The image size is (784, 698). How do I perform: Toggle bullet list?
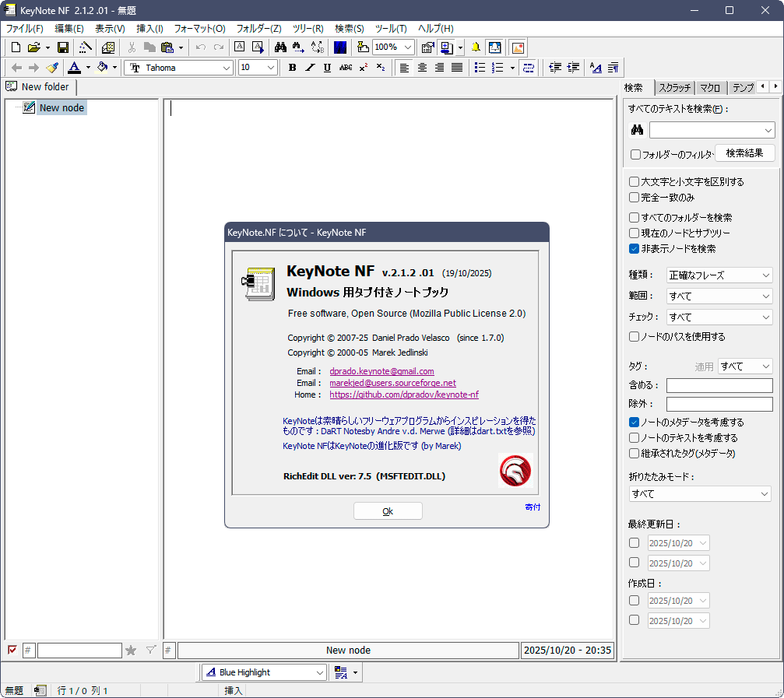480,68
